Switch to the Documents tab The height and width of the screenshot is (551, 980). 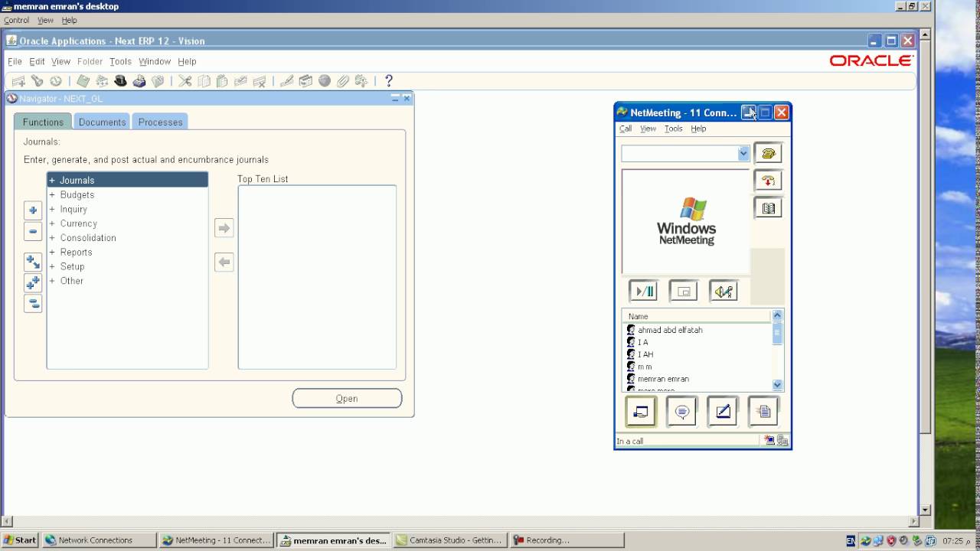tap(102, 122)
